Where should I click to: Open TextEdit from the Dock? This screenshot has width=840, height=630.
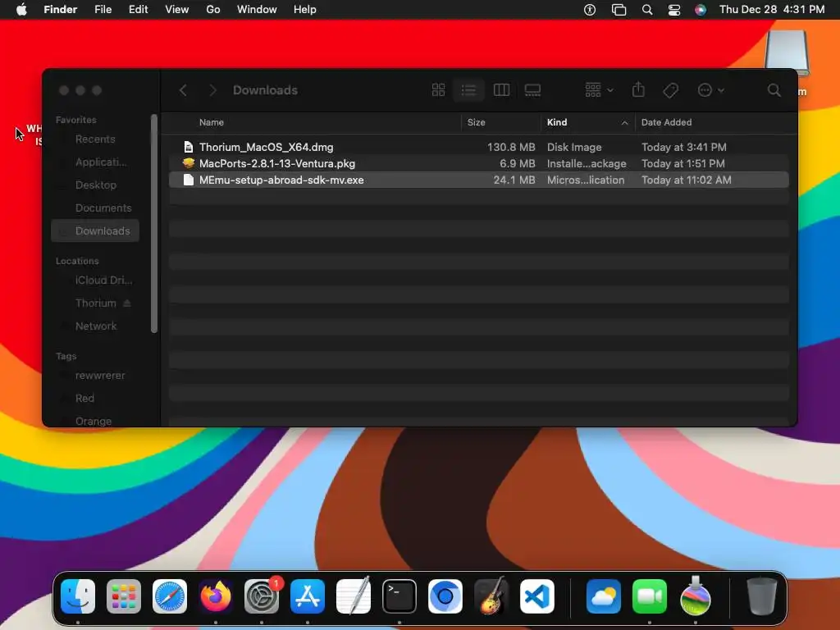click(x=354, y=596)
